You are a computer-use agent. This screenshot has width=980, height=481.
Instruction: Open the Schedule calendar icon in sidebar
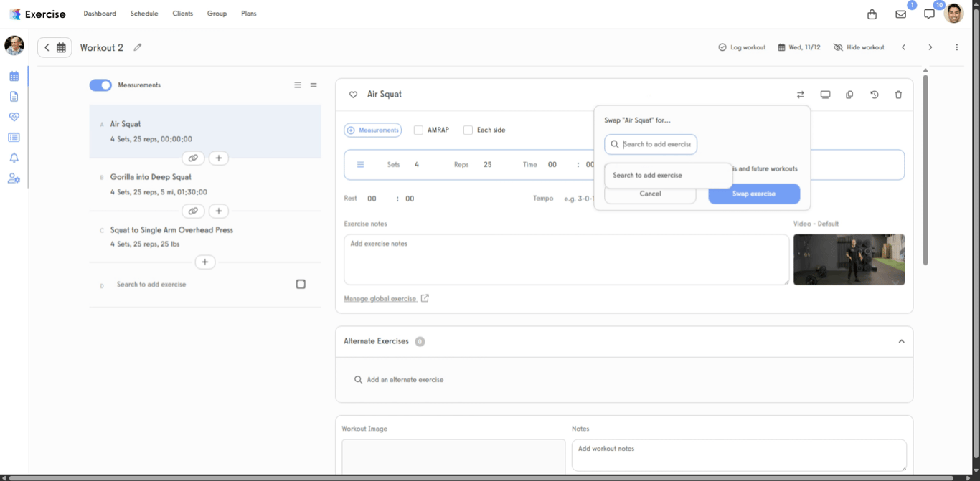[x=14, y=75]
